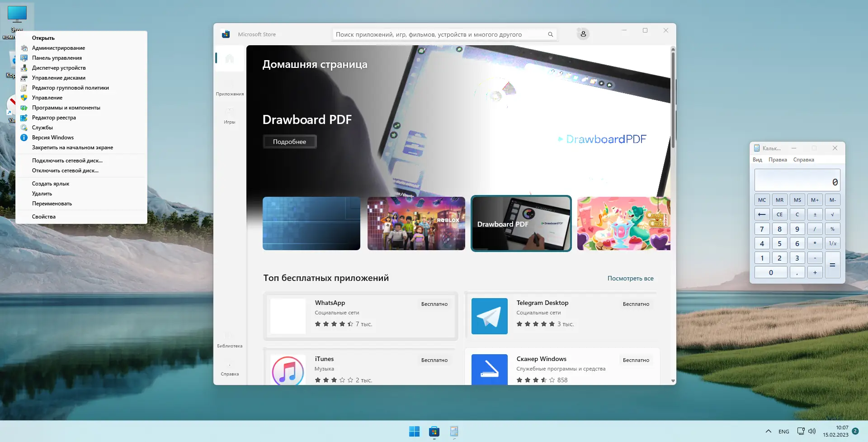Click the MC memory clear key
The width and height of the screenshot is (868, 442).
click(x=762, y=200)
